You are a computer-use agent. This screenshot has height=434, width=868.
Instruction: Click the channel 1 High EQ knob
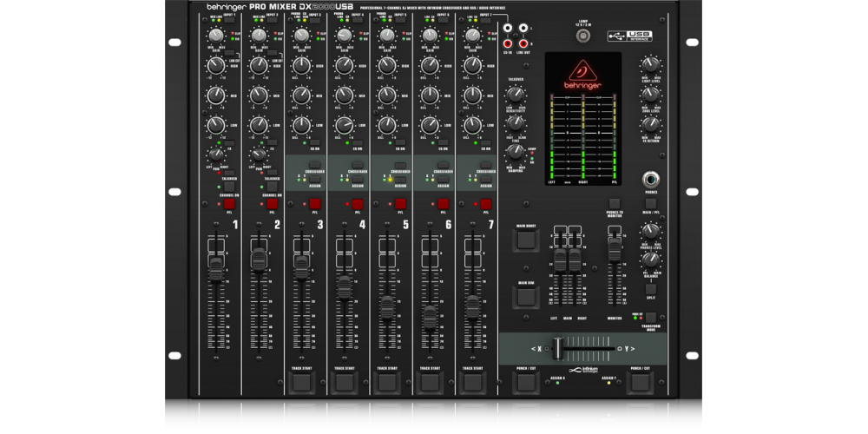[x=216, y=66]
